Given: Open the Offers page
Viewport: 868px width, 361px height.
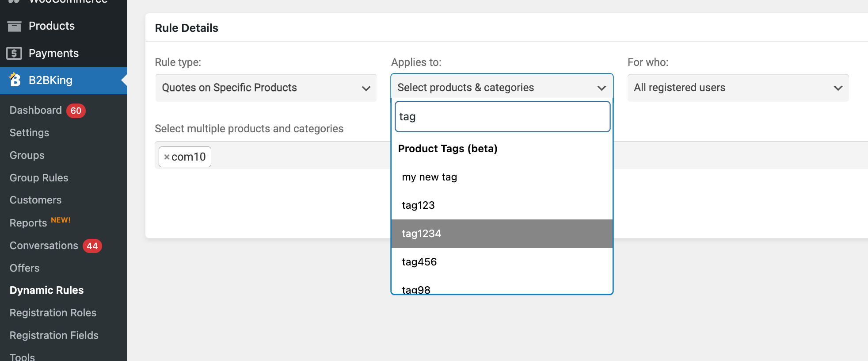Looking at the screenshot, I should (x=25, y=268).
